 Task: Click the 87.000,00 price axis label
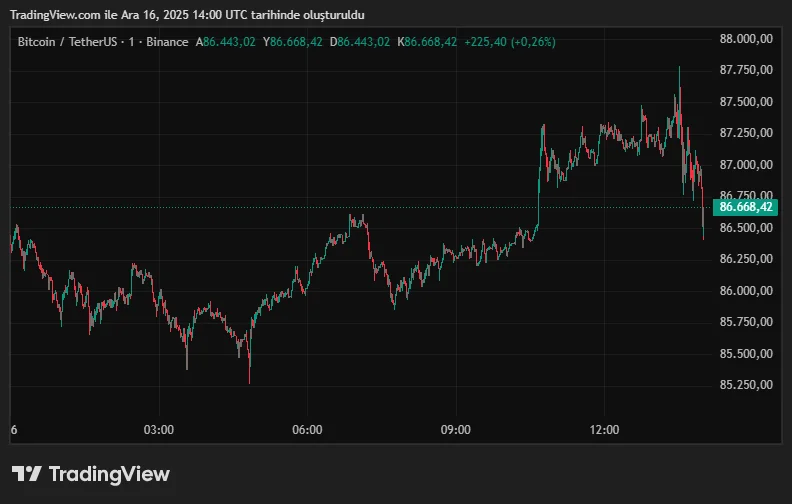[746, 164]
